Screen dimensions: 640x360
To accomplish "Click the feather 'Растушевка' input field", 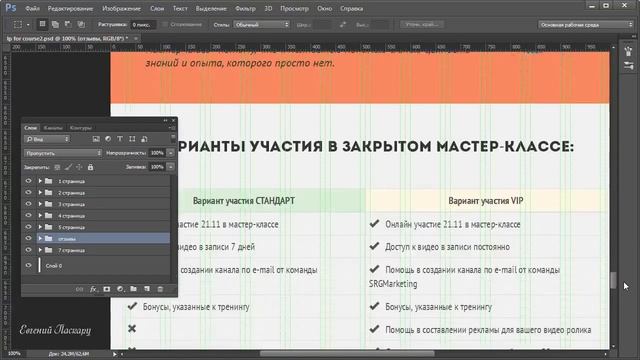I will coord(143,25).
